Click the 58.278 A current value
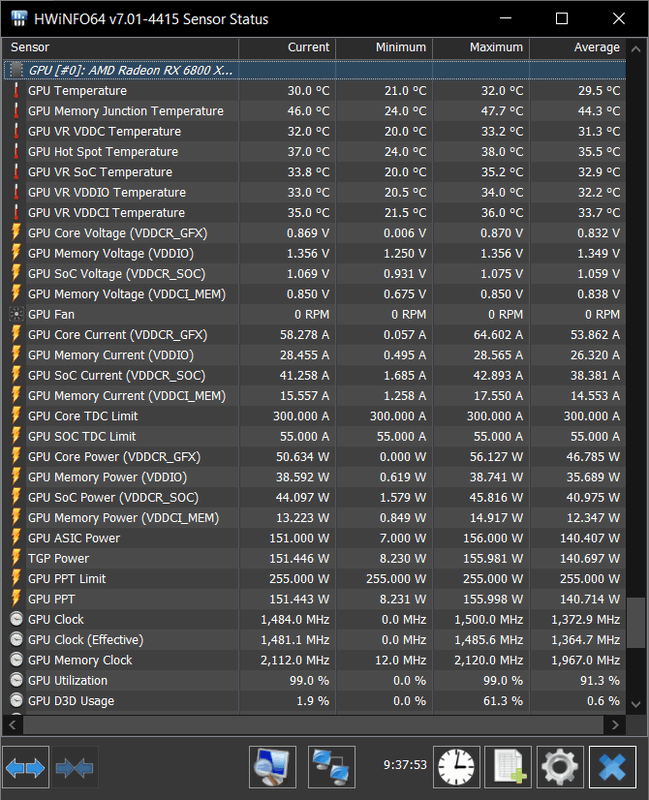The image size is (649, 800). click(305, 335)
